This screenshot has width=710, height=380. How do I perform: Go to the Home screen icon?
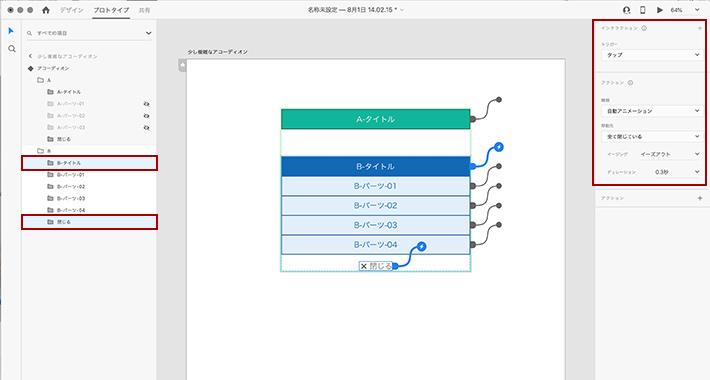tap(46, 10)
